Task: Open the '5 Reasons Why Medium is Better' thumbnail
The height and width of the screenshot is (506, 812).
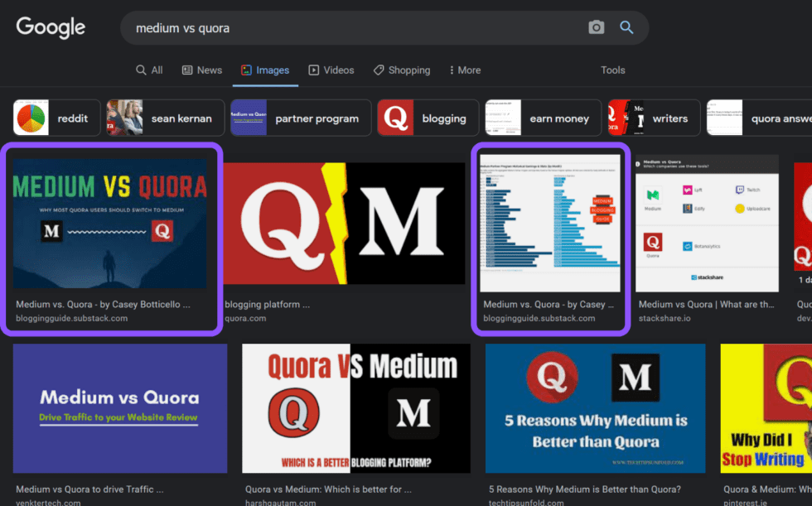Action: click(x=596, y=408)
